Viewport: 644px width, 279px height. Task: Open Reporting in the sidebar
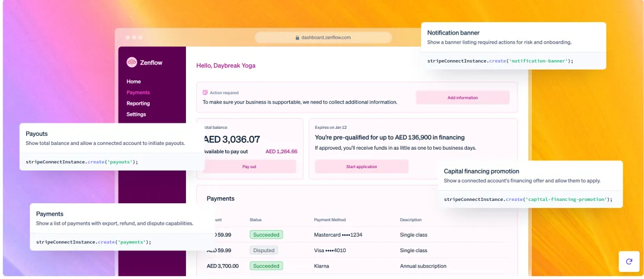(x=138, y=104)
